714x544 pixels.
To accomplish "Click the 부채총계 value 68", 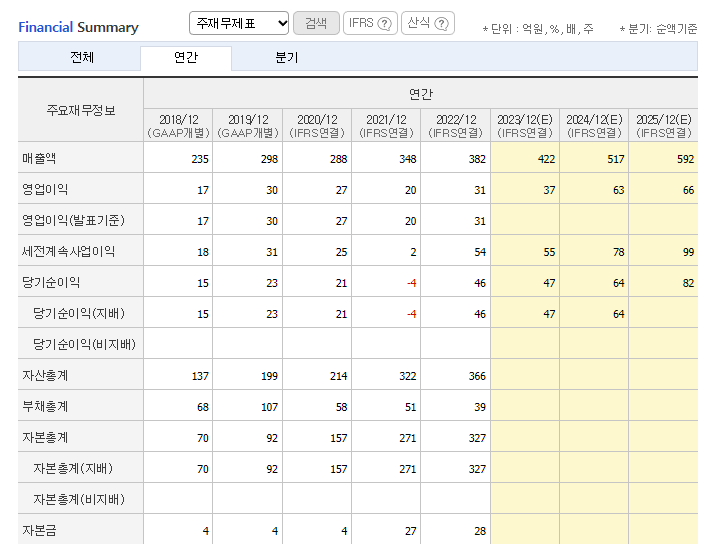I will 203,407.
